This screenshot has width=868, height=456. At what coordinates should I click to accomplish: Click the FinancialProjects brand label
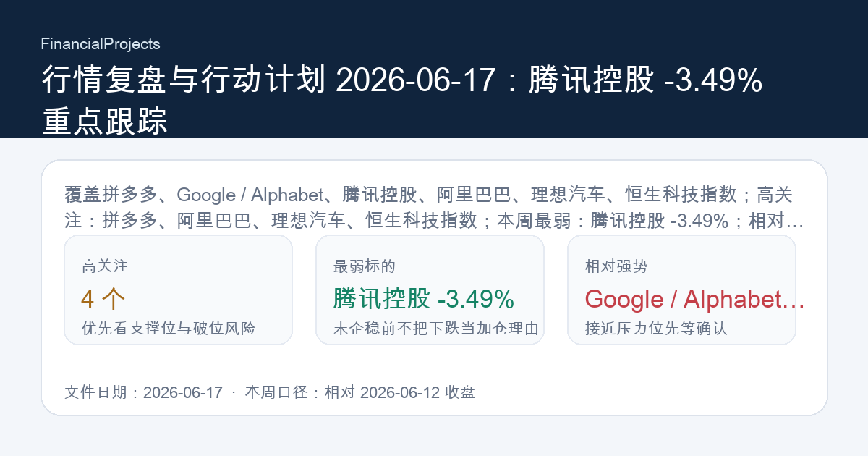101,44
